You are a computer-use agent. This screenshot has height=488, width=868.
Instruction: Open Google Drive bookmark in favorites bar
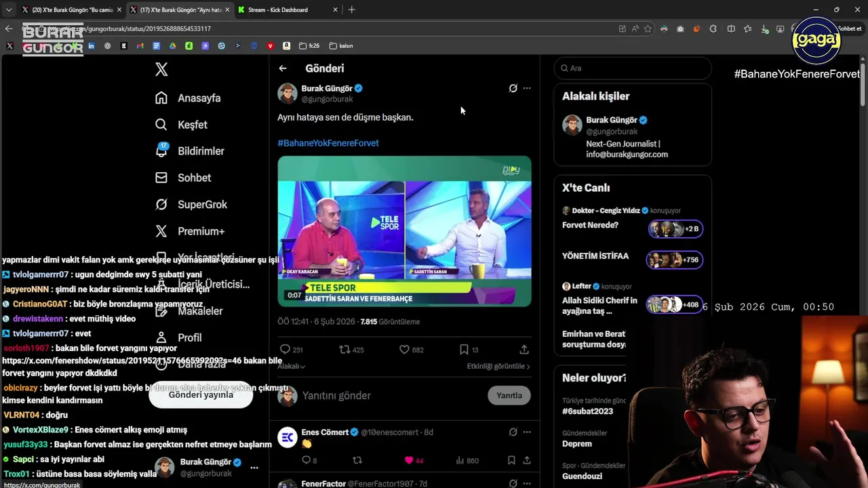point(173,46)
